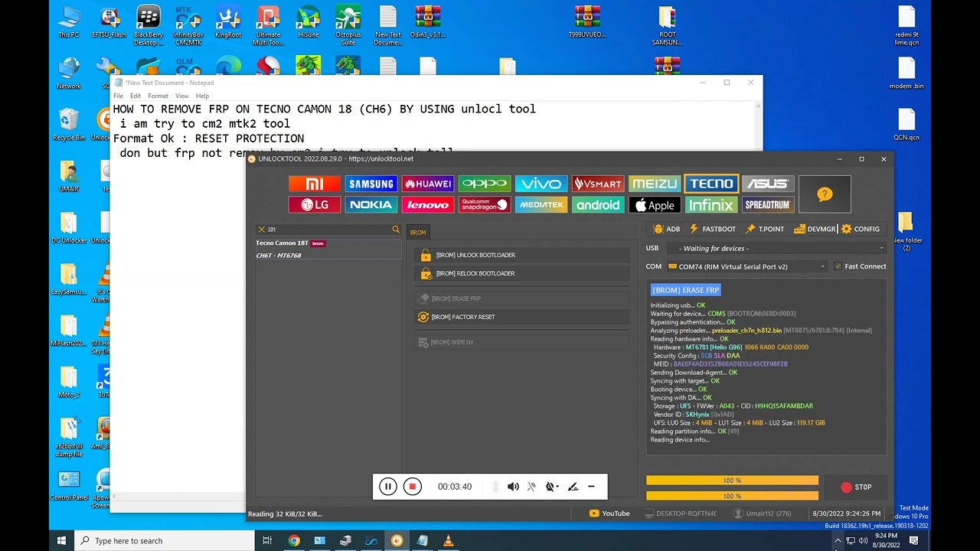
Task: Select the Lenovo brand tile
Action: [x=427, y=204]
